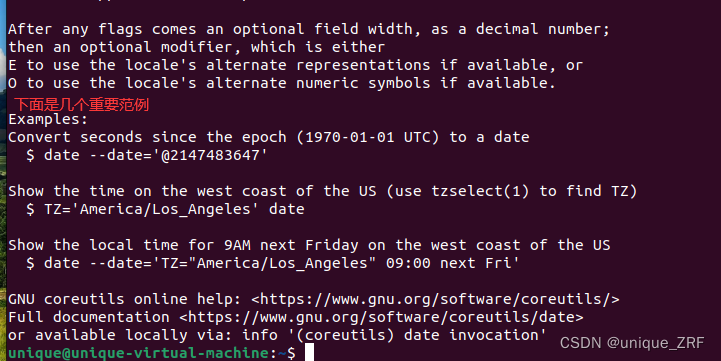721x361 pixels.
Task: Click 'then an optional modifier' line
Action: tap(196, 47)
